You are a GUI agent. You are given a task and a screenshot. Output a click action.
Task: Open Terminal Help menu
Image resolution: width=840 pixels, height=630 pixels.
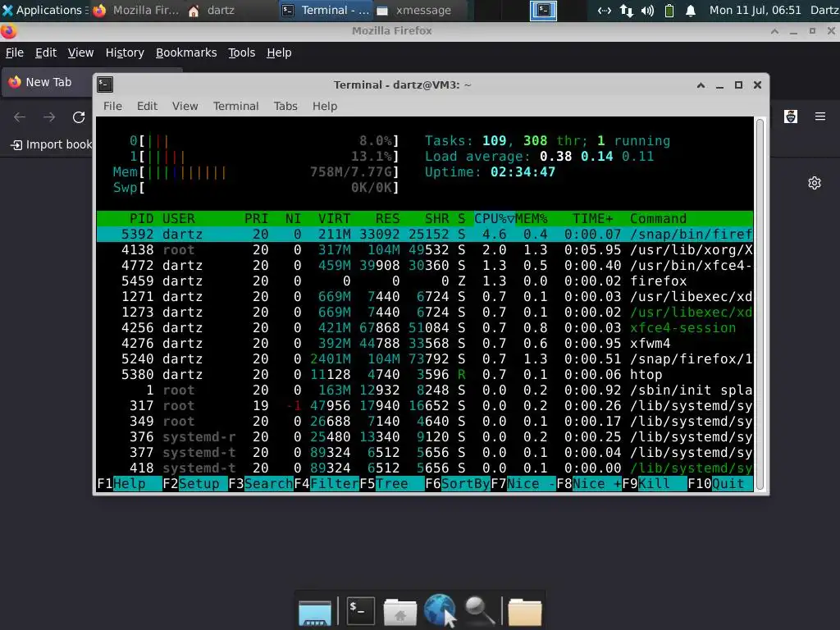coord(325,106)
